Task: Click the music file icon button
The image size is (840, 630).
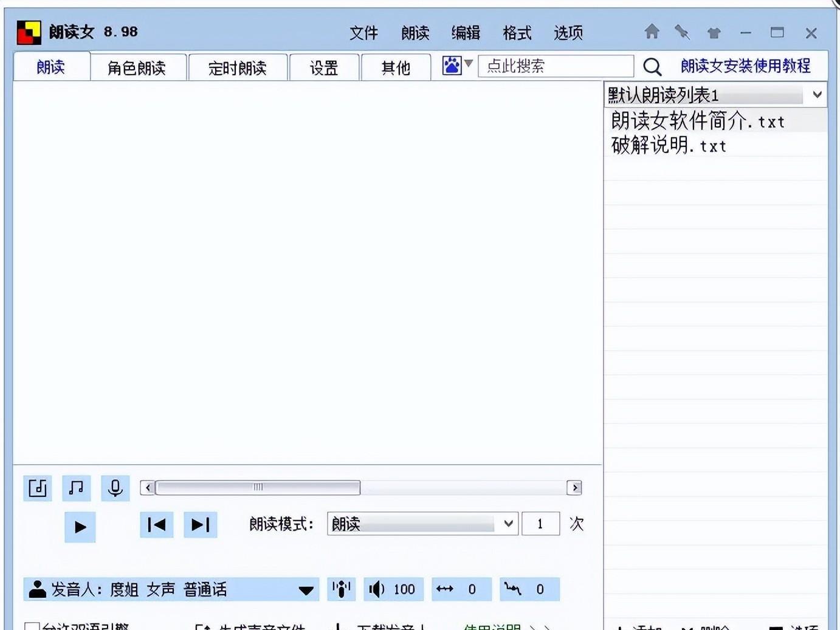Action: [38, 488]
